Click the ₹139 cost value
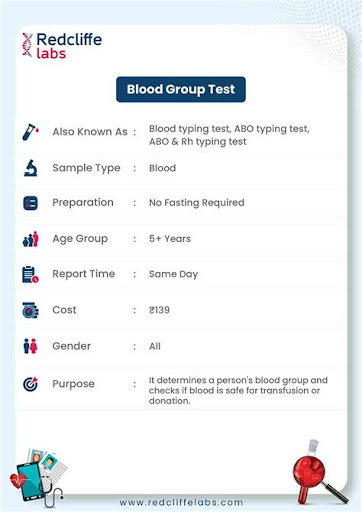The width and height of the screenshot is (362, 512). (159, 310)
